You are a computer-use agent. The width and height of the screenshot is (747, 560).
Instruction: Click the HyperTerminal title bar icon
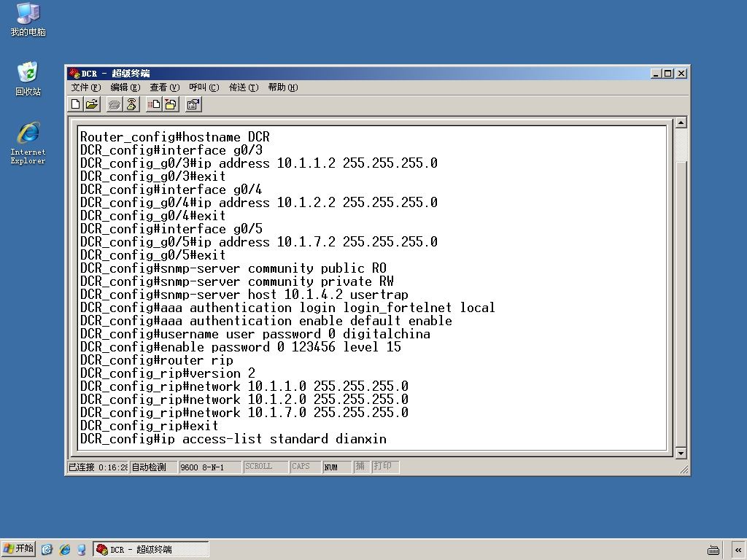[74, 74]
